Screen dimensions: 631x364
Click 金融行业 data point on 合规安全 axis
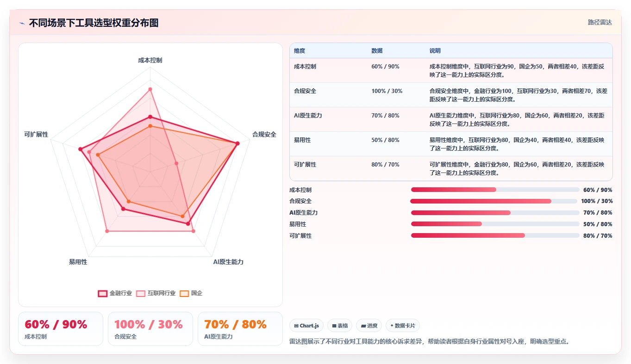click(x=237, y=143)
